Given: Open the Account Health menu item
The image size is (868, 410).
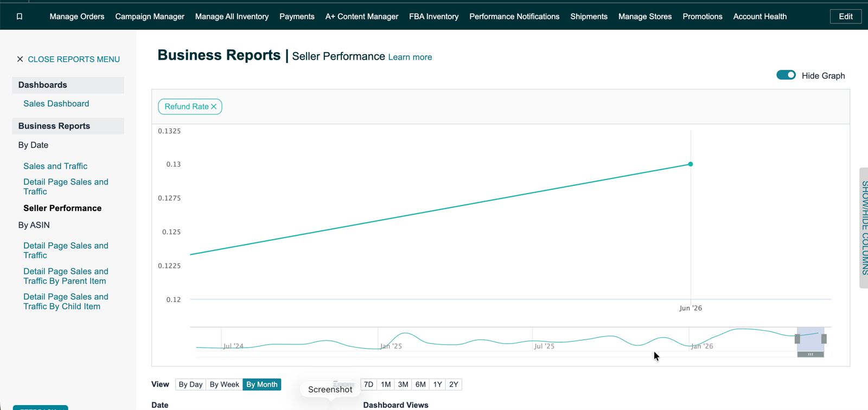Looking at the screenshot, I should pyautogui.click(x=759, y=17).
